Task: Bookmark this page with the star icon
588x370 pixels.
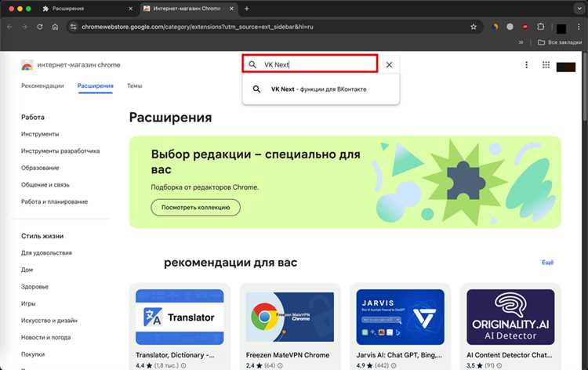Action: 474,27
